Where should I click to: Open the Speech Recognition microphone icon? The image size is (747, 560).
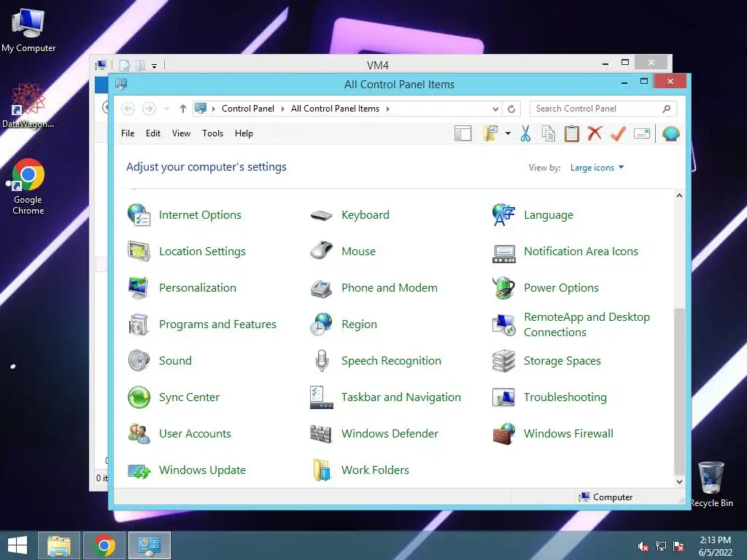(x=322, y=360)
